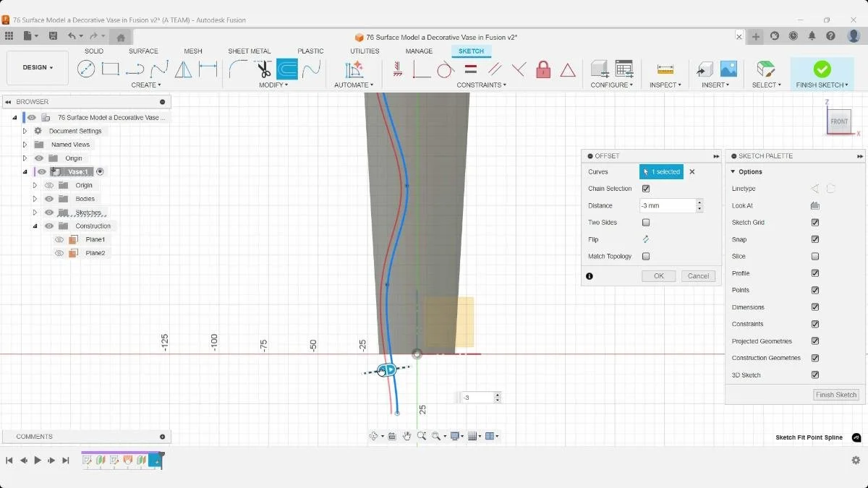Collapse the Options section in Sketch Palette
Viewport: 868px width, 488px height.
point(733,172)
